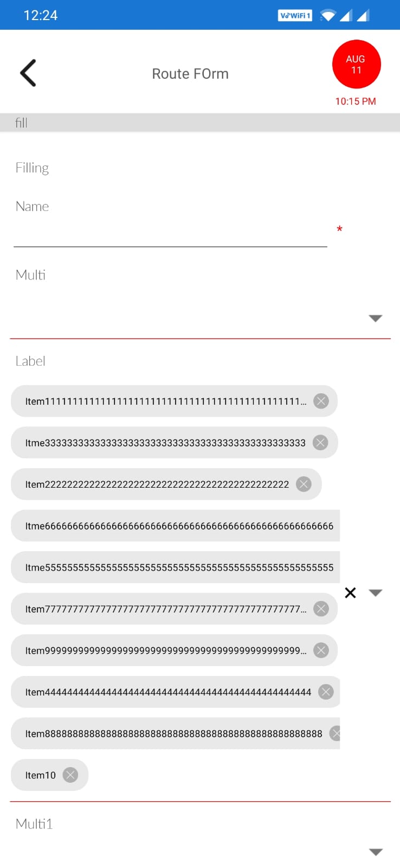Open the Multi dropdown

click(x=375, y=318)
